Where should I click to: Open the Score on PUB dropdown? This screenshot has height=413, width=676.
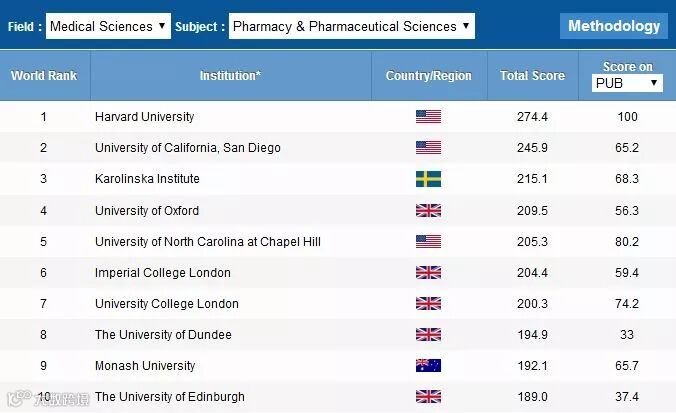tap(627, 83)
